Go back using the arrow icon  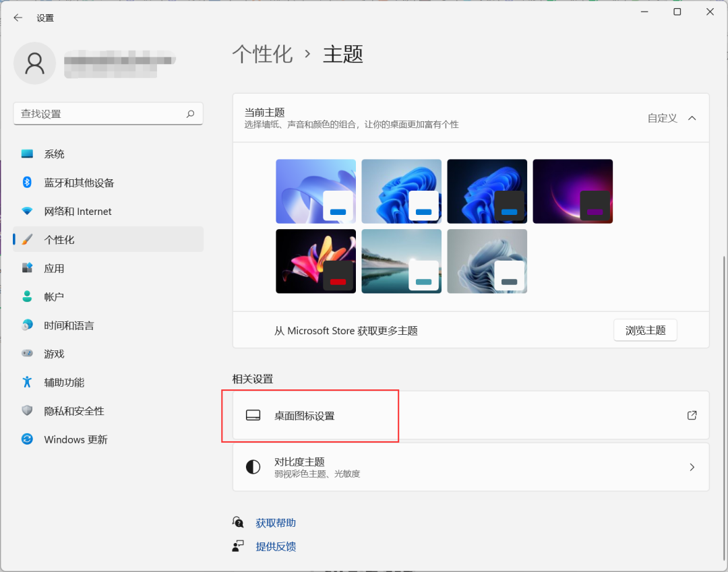tap(18, 18)
